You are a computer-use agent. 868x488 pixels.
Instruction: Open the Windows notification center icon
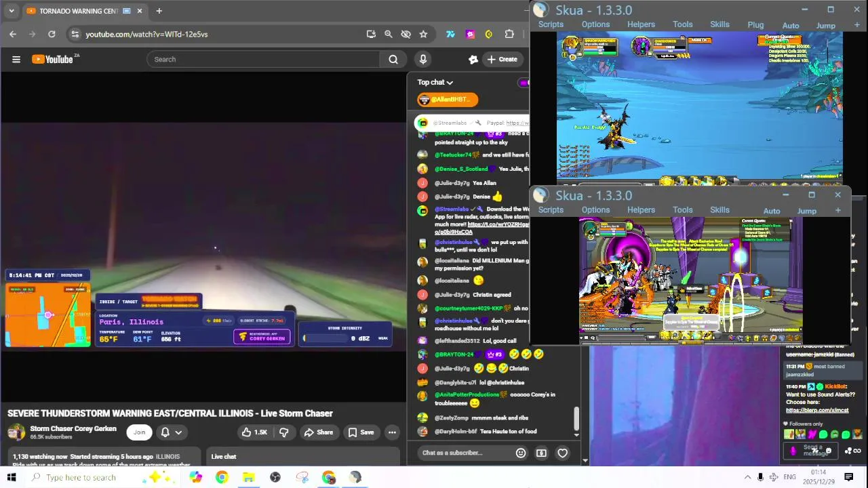point(848,477)
